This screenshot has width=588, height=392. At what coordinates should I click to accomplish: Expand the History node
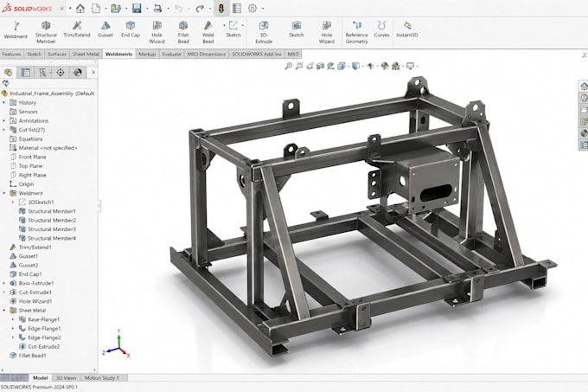[4, 102]
